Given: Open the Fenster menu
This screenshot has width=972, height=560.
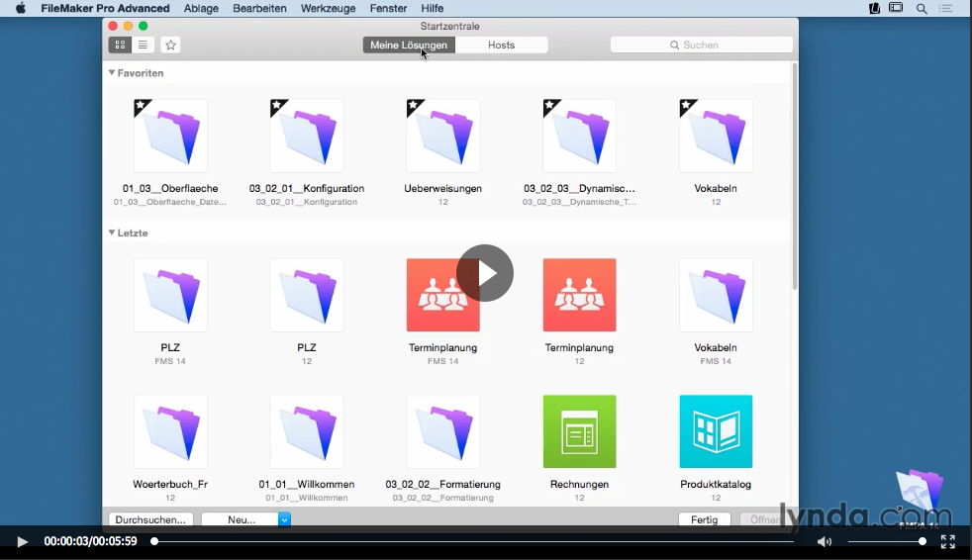Looking at the screenshot, I should pyautogui.click(x=388, y=8).
